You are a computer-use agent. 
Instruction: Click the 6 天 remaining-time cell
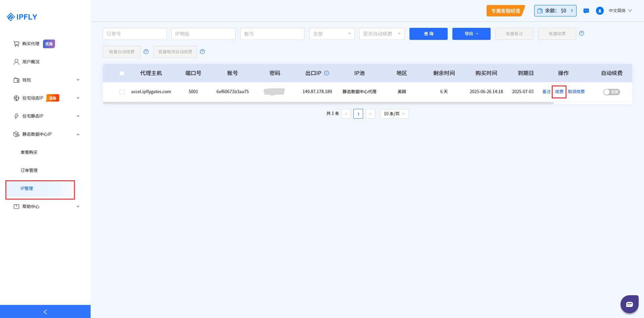(444, 92)
